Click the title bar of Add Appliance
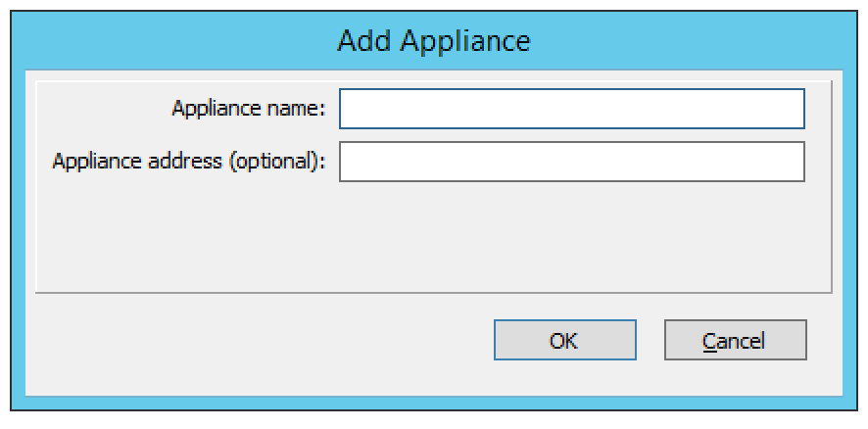This screenshot has height=429, width=868. coord(196,40)
